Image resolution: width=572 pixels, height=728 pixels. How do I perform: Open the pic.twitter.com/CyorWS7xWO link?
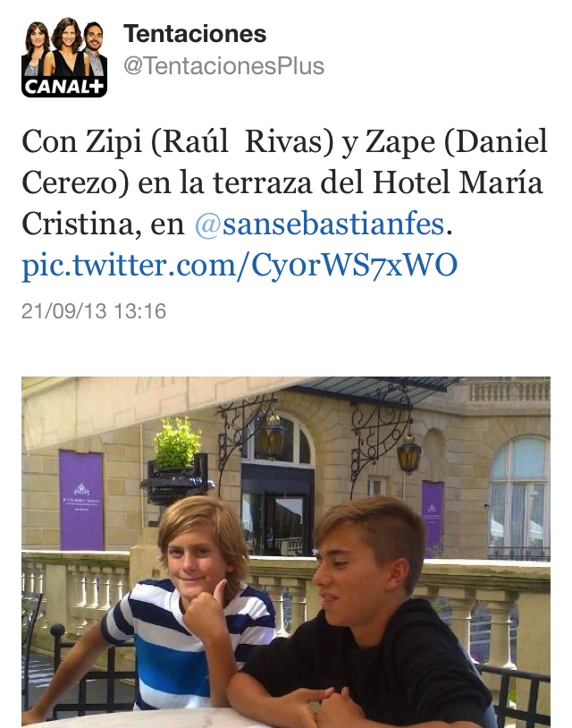(x=240, y=265)
